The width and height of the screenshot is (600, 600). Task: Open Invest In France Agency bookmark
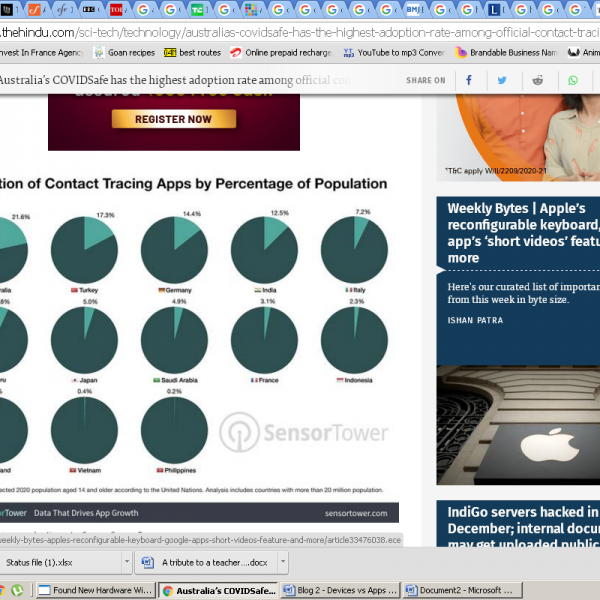pos(41,52)
